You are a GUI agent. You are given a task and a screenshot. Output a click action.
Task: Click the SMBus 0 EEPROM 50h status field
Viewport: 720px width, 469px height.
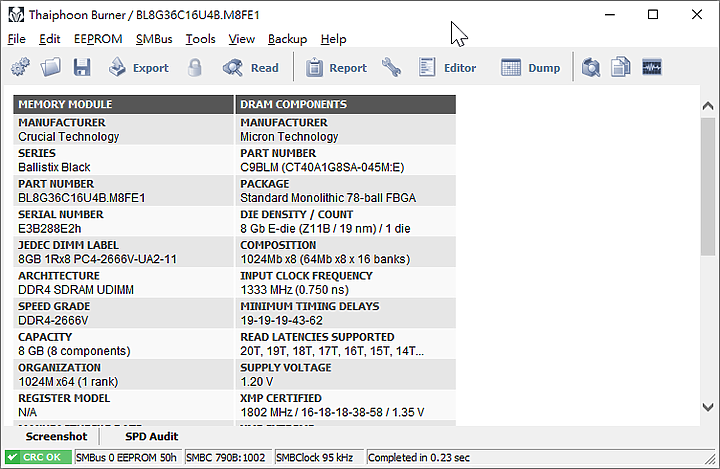[128, 458]
